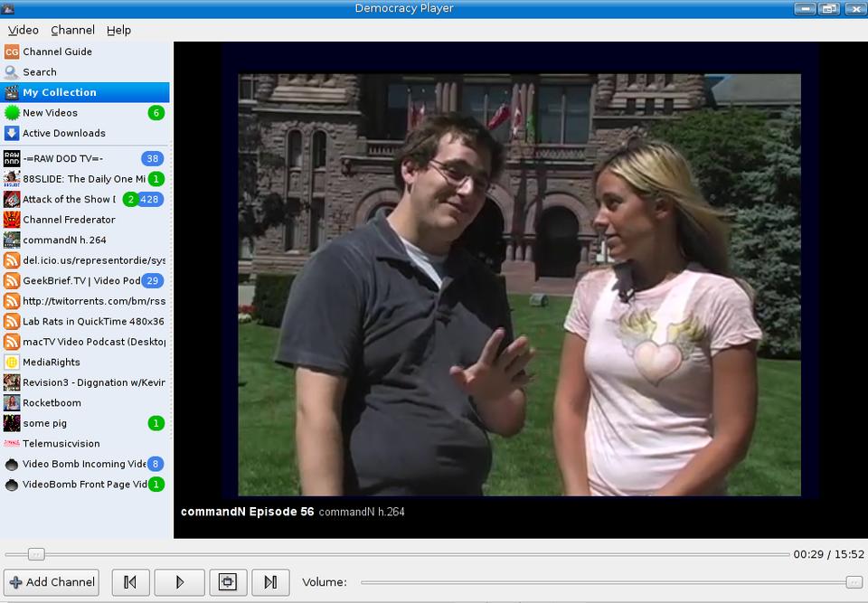Screen dimensions: 868x603
Task: Select the MediaRights channel icon
Action: pos(12,363)
